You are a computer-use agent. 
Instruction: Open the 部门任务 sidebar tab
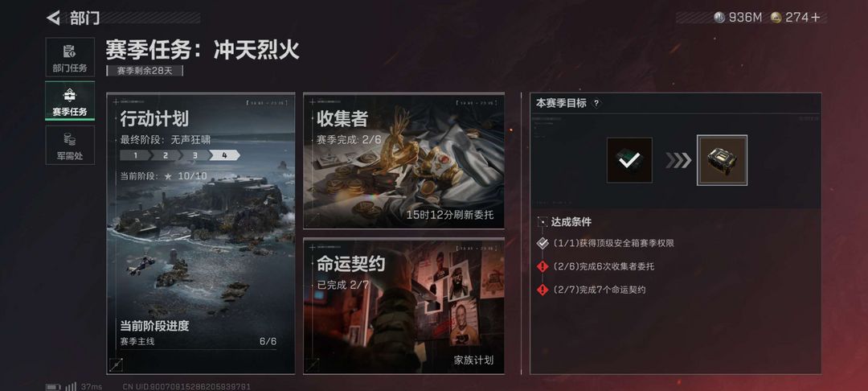pyautogui.click(x=70, y=57)
